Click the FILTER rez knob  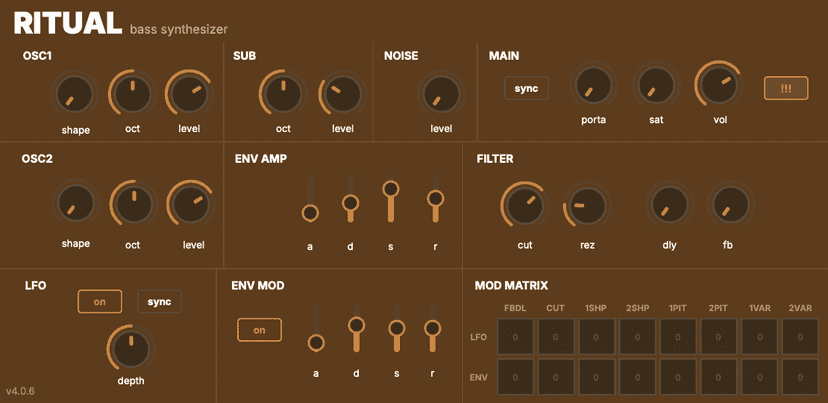pyautogui.click(x=587, y=206)
